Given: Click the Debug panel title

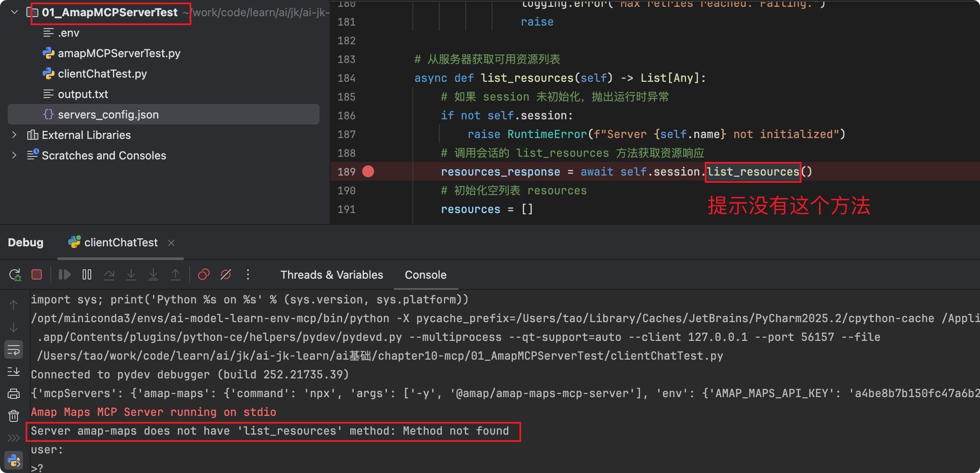Looking at the screenshot, I should (26, 242).
